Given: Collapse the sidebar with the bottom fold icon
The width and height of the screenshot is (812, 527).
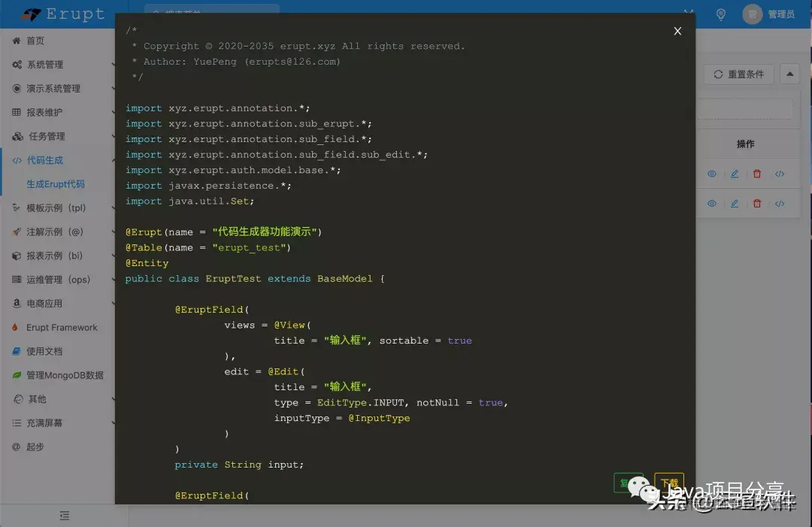Looking at the screenshot, I should click(64, 516).
